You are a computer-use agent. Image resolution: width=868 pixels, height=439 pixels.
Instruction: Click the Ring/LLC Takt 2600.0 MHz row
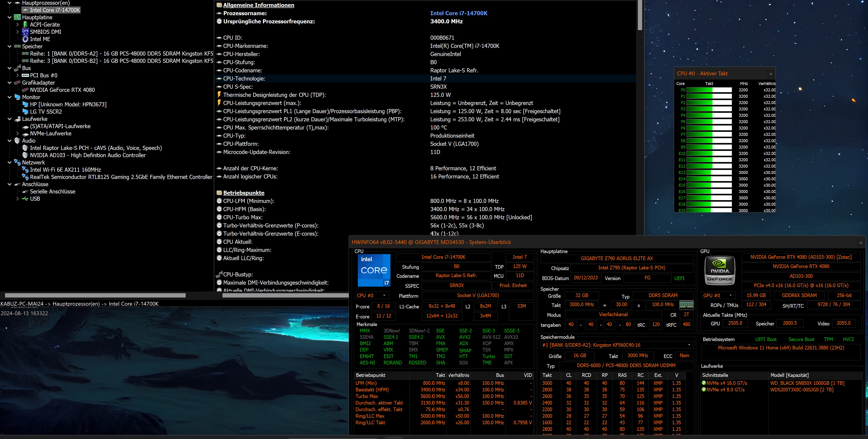tap(444, 422)
